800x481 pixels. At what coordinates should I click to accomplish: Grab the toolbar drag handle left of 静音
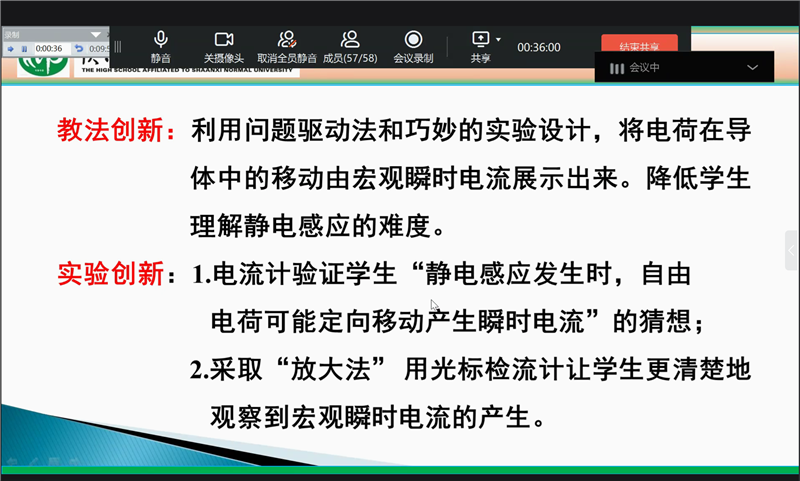click(118, 46)
